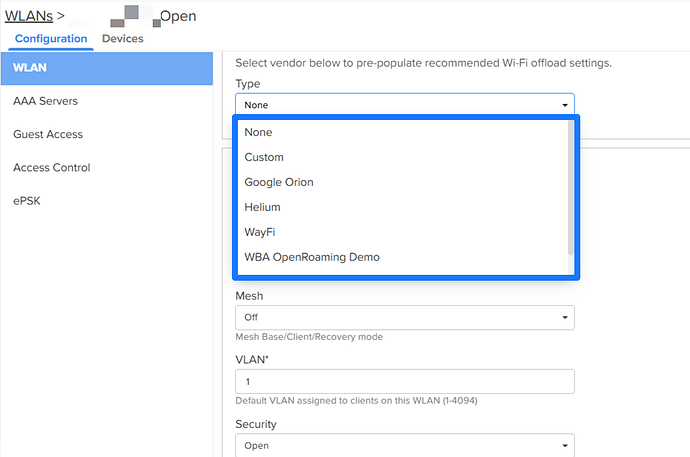Expand the Mesh dropdown arrow
Image resolution: width=690 pixels, height=457 pixels.
click(x=566, y=318)
